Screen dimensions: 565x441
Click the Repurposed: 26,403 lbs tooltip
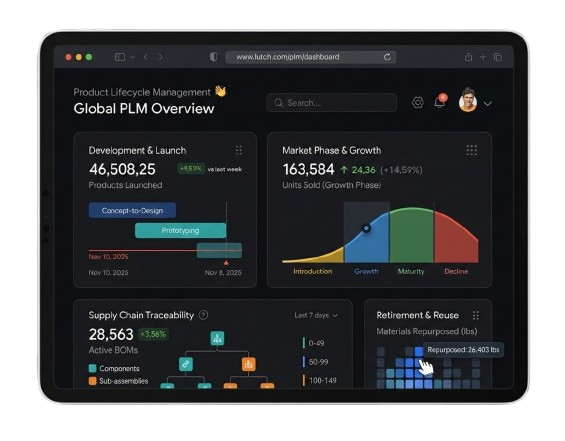click(x=463, y=349)
